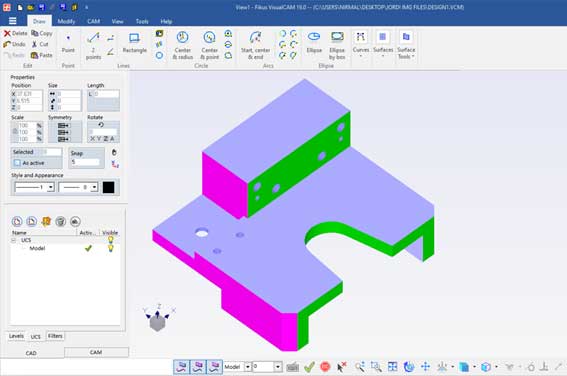Select the Center & point circle tool
This screenshot has width=567, height=376.
209,46
